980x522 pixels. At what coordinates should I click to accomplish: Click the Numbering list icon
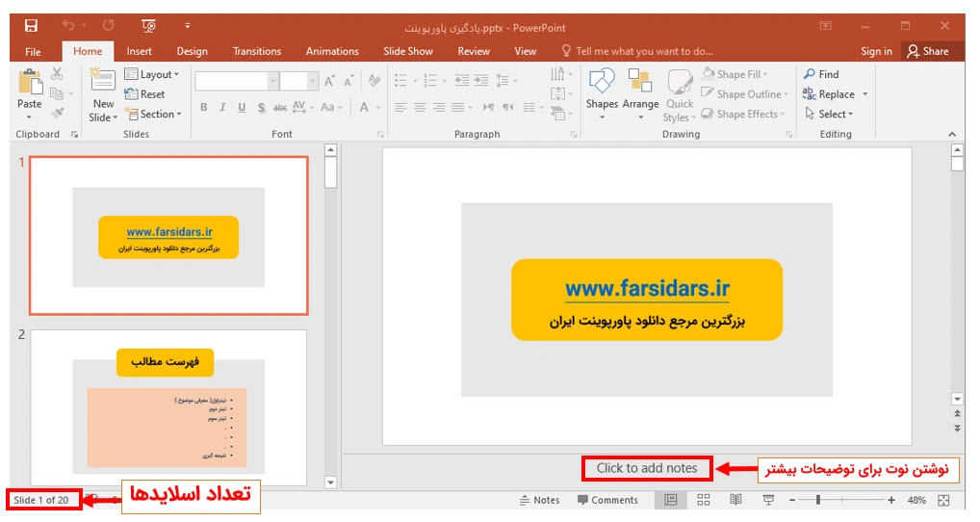(430, 81)
